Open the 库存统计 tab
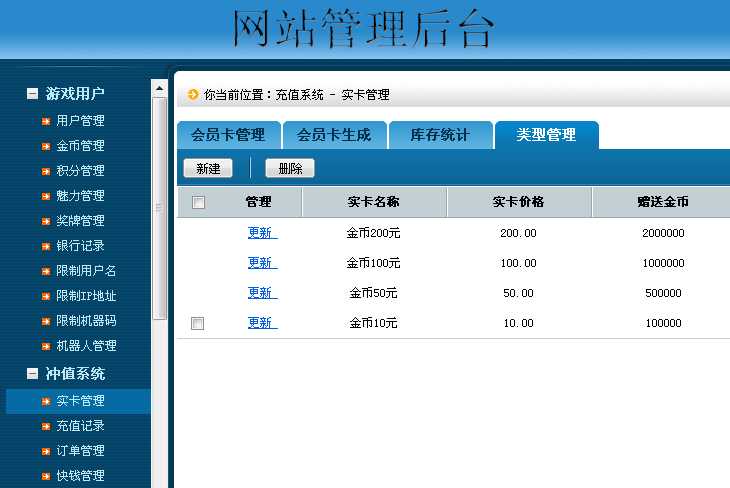The image size is (730, 488). 440,135
